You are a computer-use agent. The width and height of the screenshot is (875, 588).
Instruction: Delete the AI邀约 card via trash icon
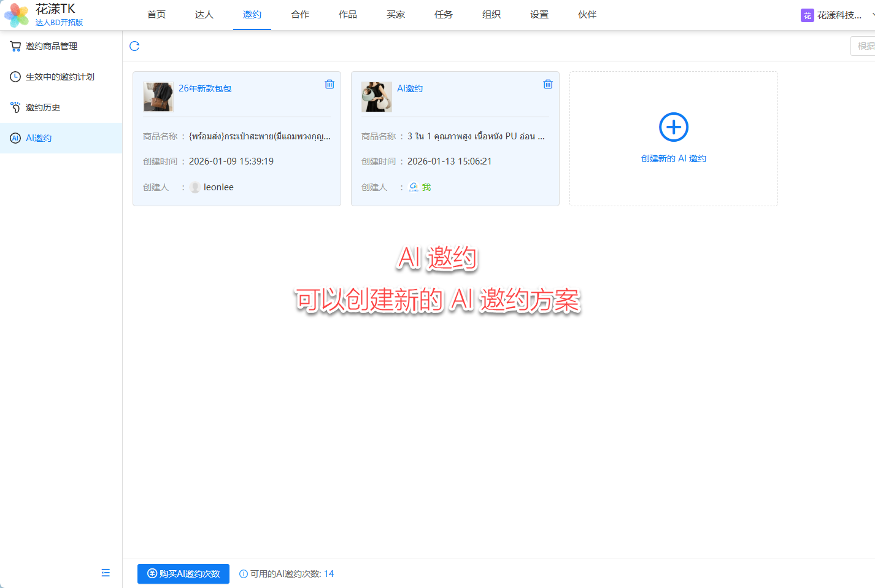tap(548, 84)
